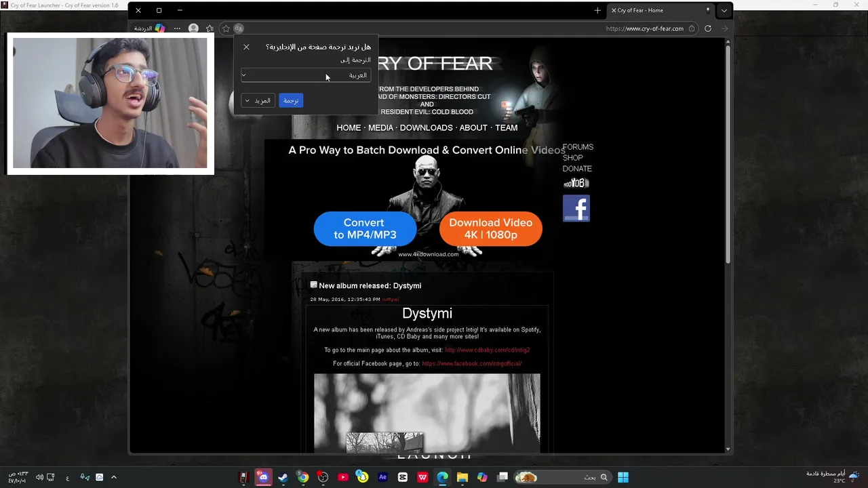Open YouTube app from taskbar
This screenshot has width=868, height=488.
click(342, 477)
